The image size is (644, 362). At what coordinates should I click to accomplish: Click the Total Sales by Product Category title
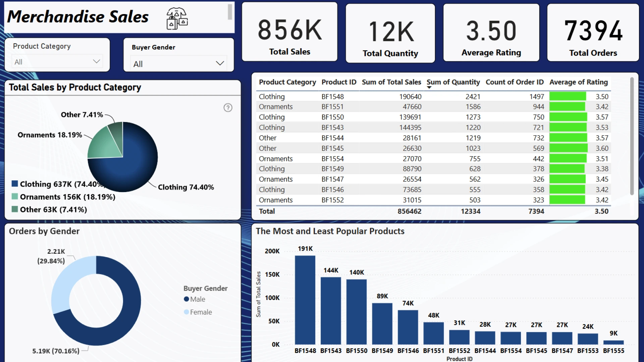click(75, 87)
